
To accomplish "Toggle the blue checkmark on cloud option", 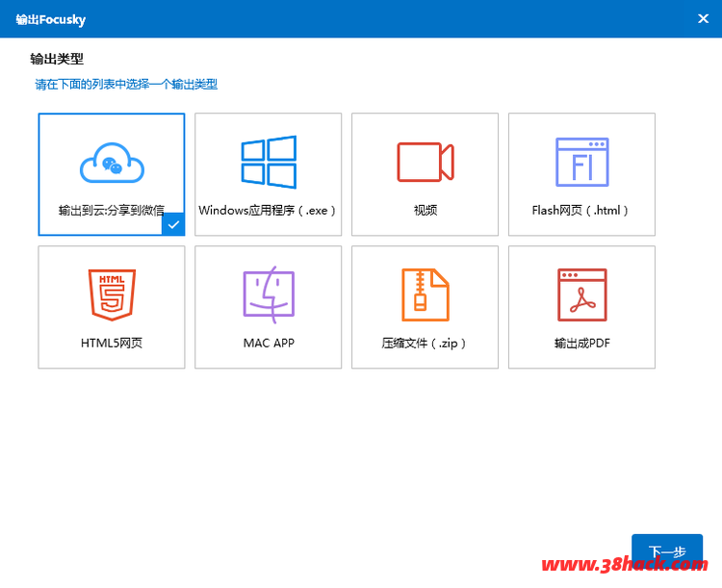I will pyautogui.click(x=173, y=224).
